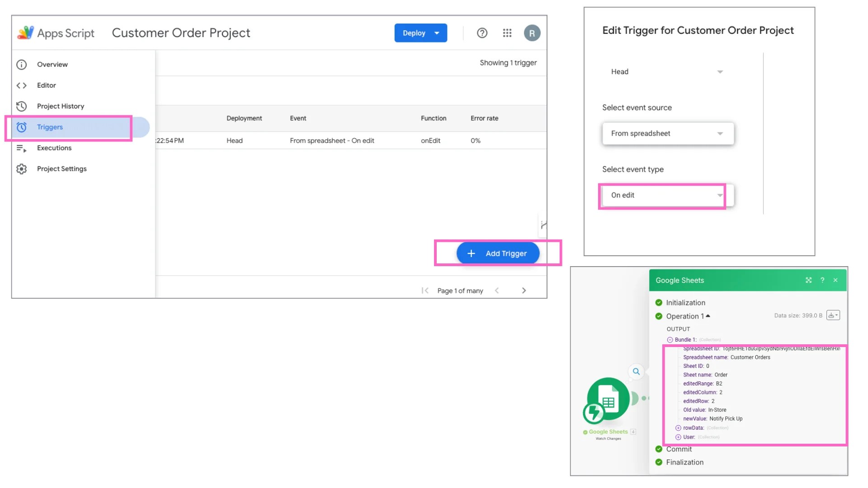Click the help icon in Google Sheets panel
This screenshot has width=868, height=488.
coord(822,280)
